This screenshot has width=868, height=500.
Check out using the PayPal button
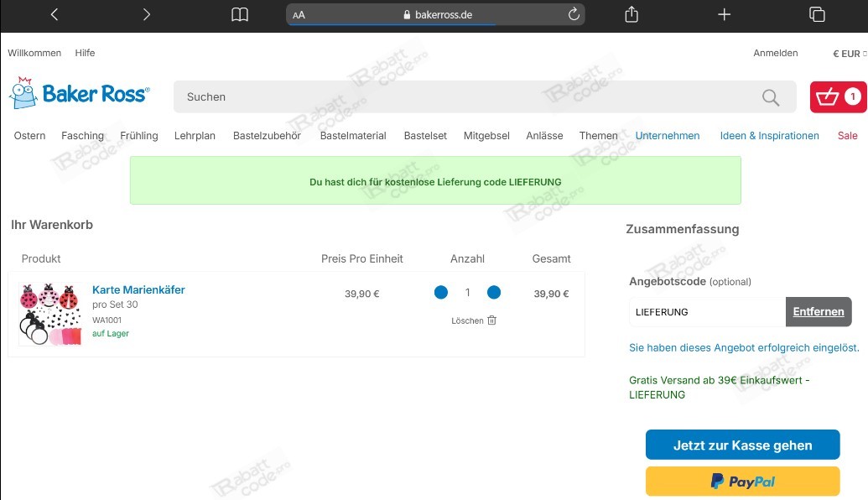(x=742, y=481)
